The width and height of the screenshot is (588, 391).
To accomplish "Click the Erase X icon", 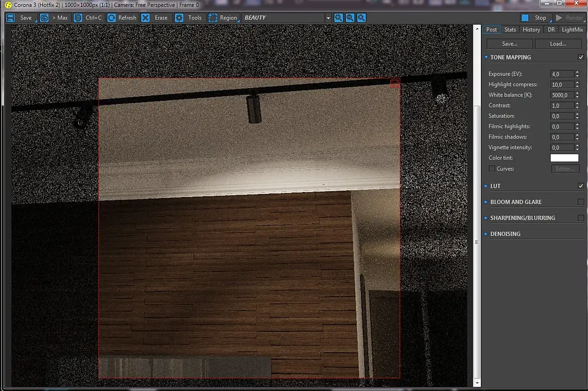I will (146, 17).
